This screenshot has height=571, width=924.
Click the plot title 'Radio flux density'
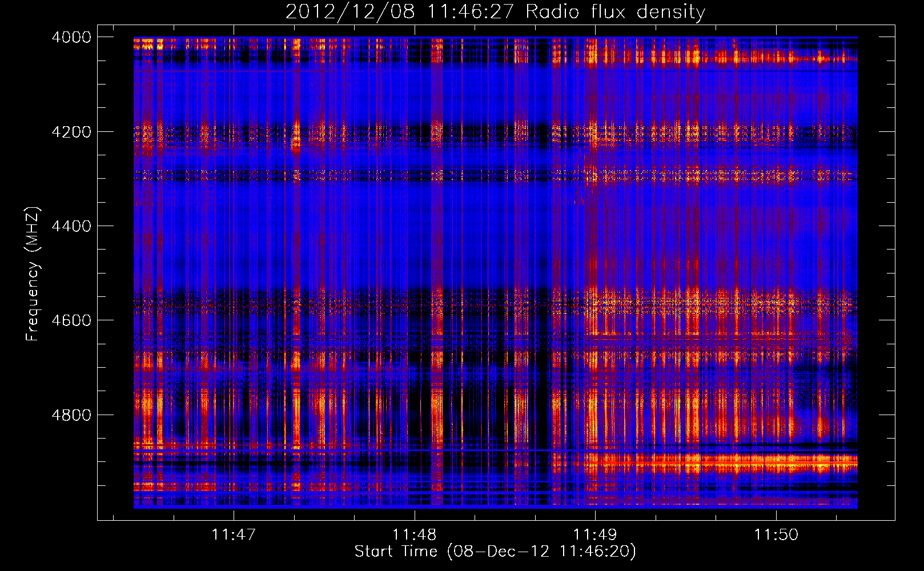(x=615, y=12)
